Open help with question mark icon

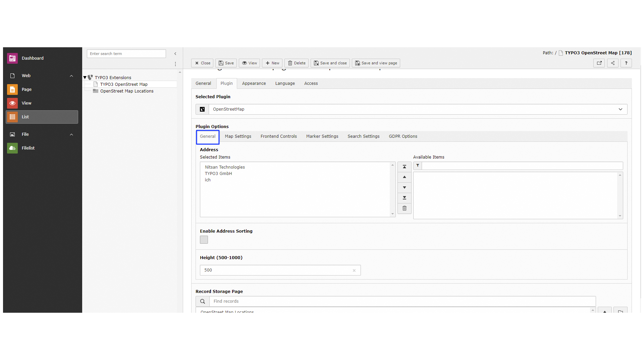click(x=626, y=63)
